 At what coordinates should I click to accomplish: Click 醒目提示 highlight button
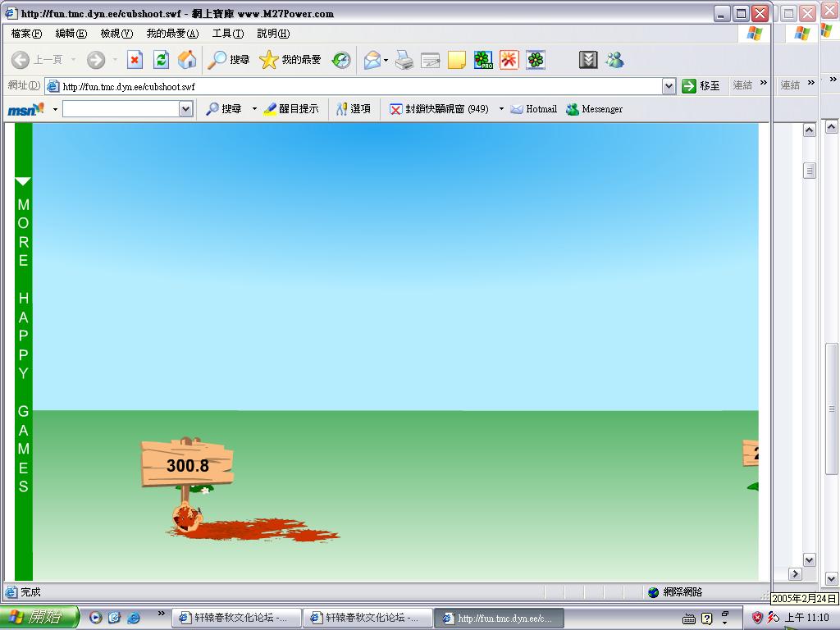coord(291,109)
